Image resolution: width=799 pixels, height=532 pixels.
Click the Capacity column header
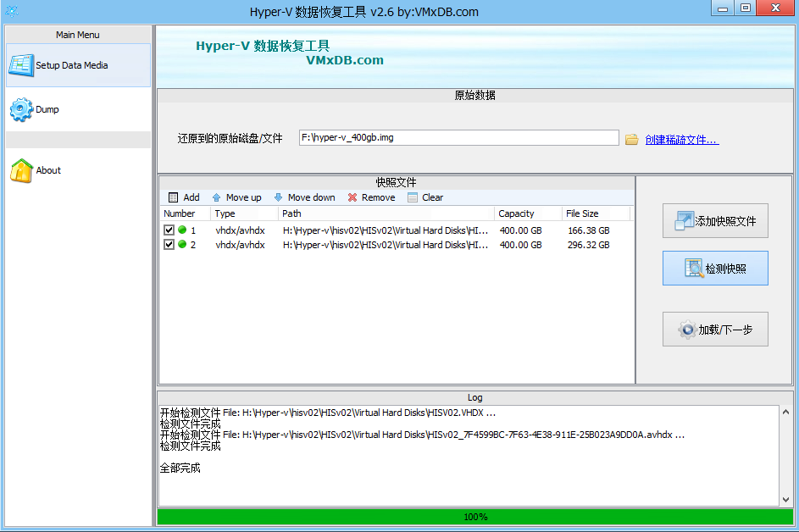pyautogui.click(x=528, y=213)
